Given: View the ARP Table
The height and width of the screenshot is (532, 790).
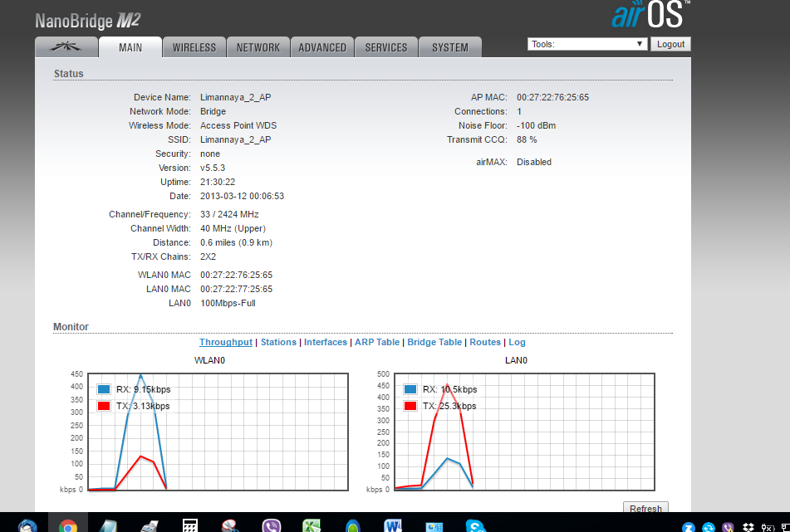Looking at the screenshot, I should point(377,342).
